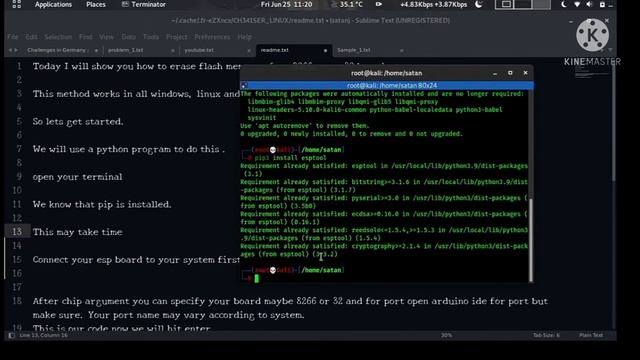Open the Goto menu in Sublime Text
Image resolution: width=640 pixels, height=360 pixels.
129,37
